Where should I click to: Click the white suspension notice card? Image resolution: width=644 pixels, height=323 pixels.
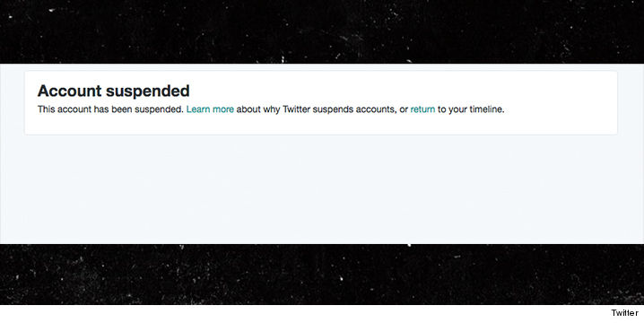pyautogui.click(x=321, y=103)
